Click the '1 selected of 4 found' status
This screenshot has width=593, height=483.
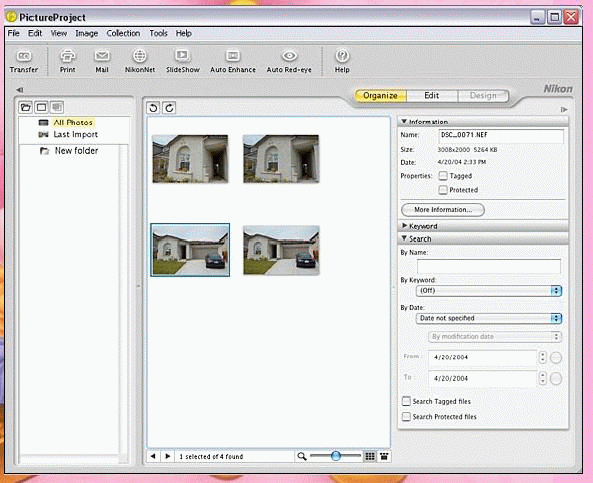pyautogui.click(x=211, y=457)
